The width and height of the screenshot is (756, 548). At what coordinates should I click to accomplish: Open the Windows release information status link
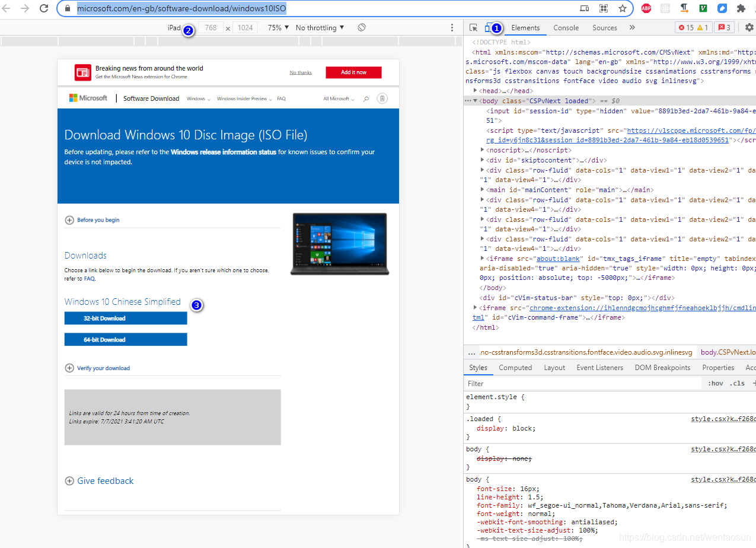tap(224, 152)
